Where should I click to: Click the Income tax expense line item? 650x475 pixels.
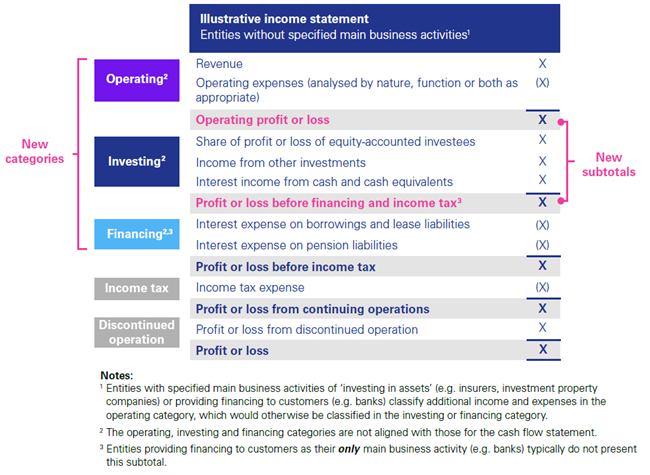click(250, 288)
